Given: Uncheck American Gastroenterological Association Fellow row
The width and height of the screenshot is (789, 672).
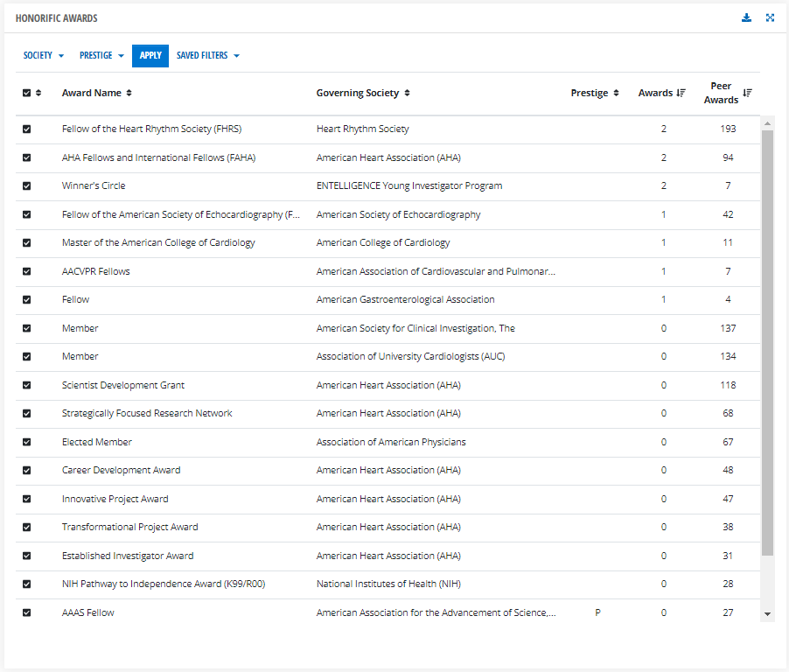Looking at the screenshot, I should pyautogui.click(x=26, y=299).
